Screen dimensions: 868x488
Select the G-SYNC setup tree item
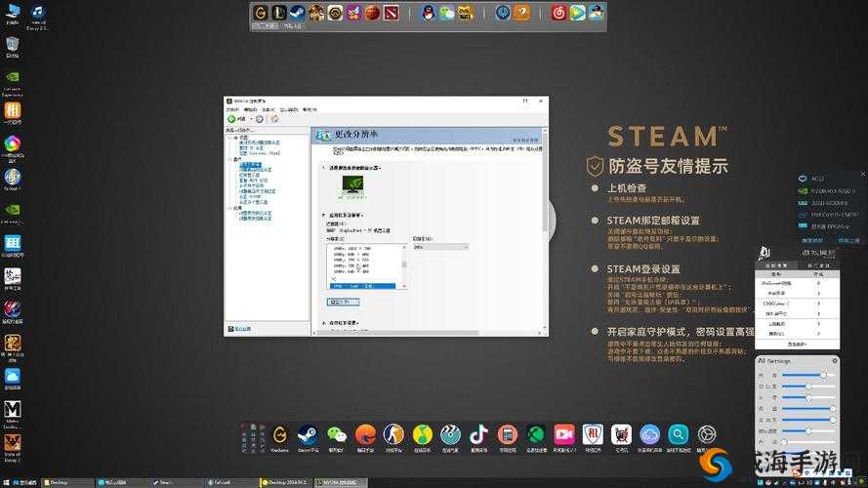tap(250, 196)
